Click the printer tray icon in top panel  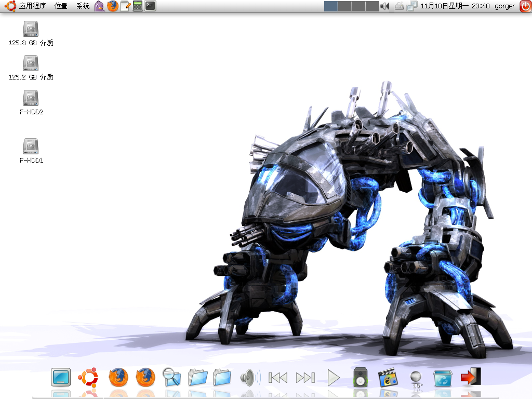click(400, 6)
